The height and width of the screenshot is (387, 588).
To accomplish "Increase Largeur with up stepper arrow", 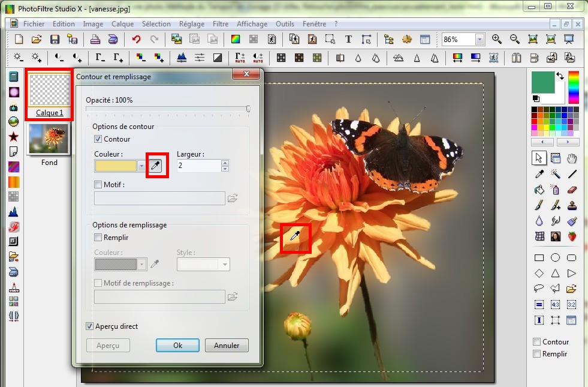I will [x=225, y=163].
